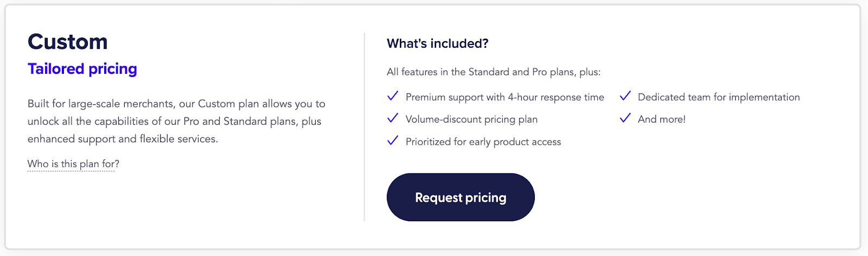Select the Tailored pricing subtitle
The image size is (868, 256).
[82, 69]
